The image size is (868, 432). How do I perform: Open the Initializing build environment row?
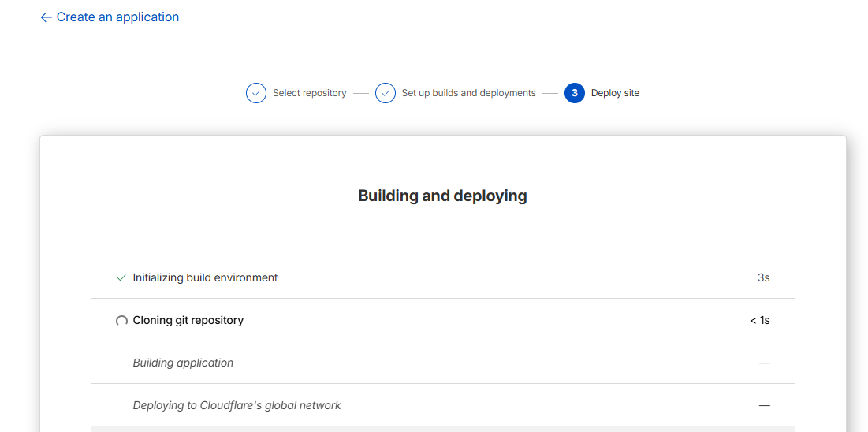pyautogui.click(x=443, y=277)
